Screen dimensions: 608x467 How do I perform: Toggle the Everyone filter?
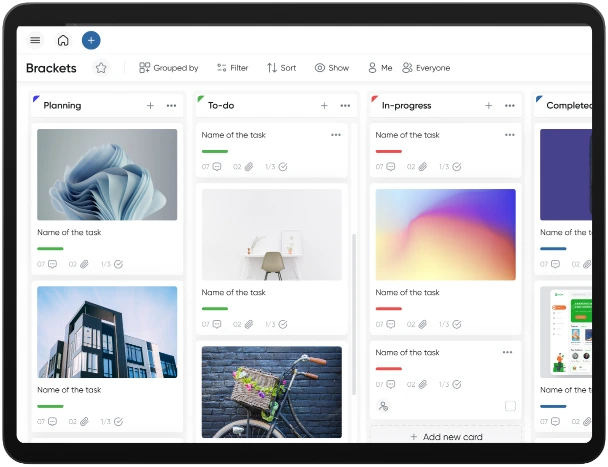tap(426, 68)
